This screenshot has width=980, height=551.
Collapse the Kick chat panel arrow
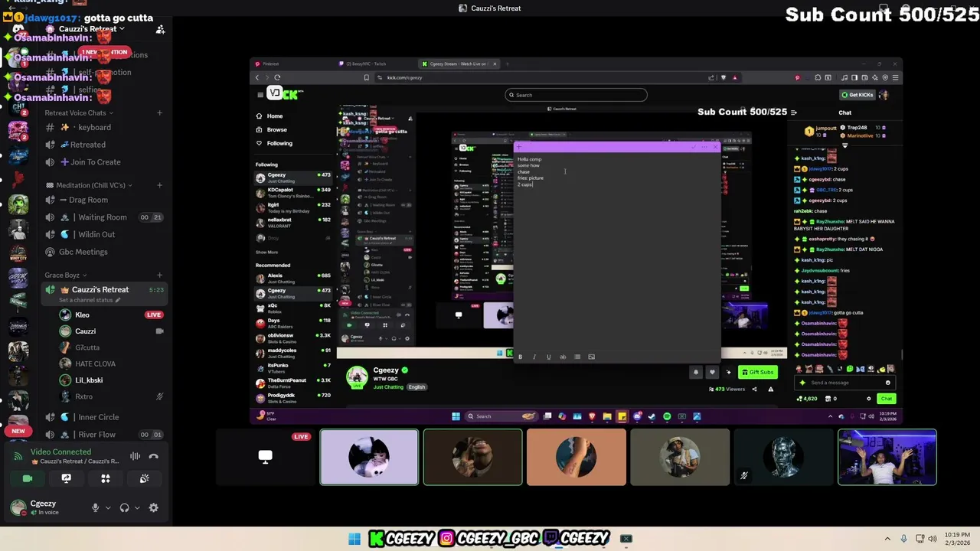(793, 112)
